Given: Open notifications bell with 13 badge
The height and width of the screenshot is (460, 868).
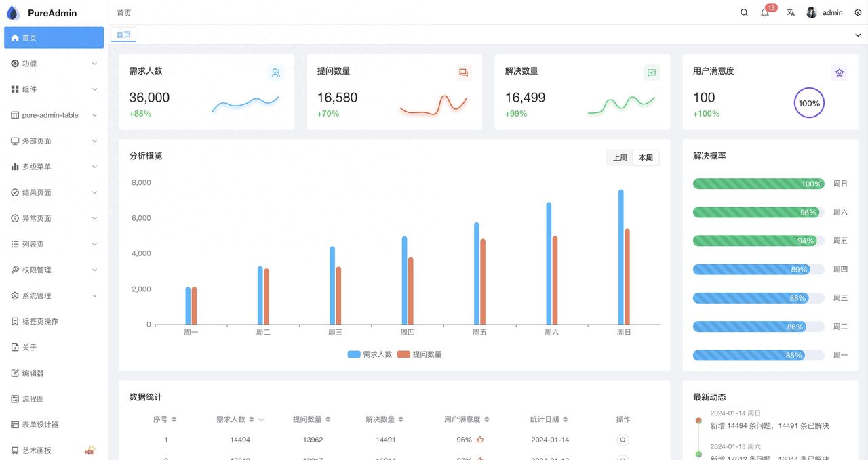Looking at the screenshot, I should click(x=765, y=13).
